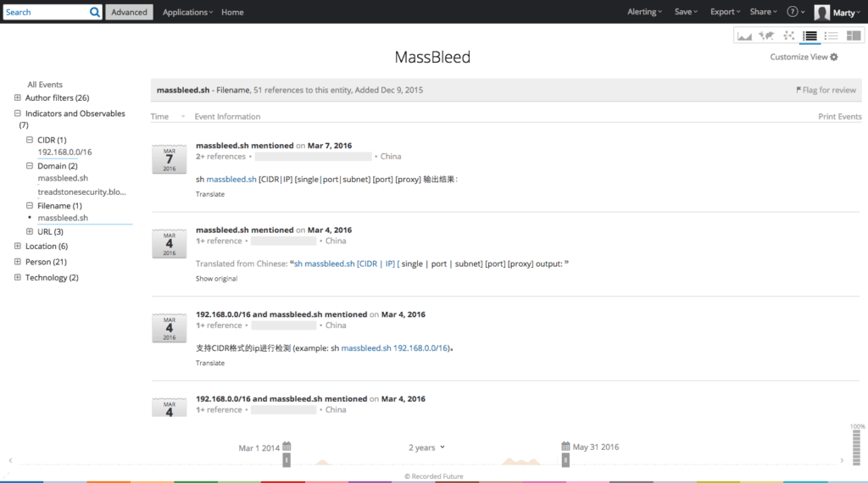This screenshot has width=868, height=483.
Task: Expand the Author filters group
Action: click(18, 97)
